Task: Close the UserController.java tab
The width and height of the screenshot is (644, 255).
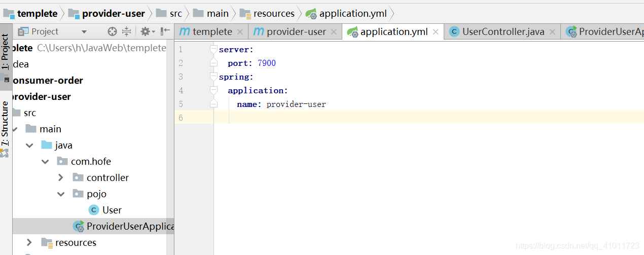Action: tap(552, 32)
